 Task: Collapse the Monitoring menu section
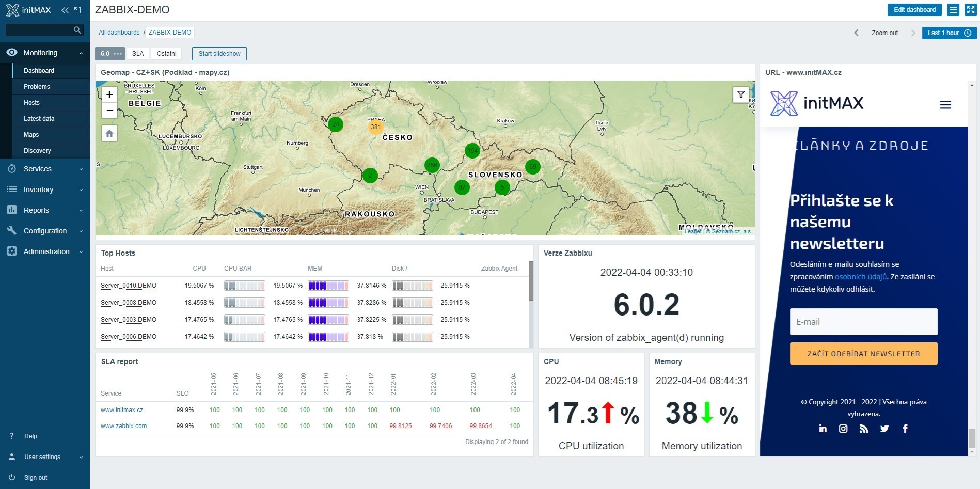(45, 53)
